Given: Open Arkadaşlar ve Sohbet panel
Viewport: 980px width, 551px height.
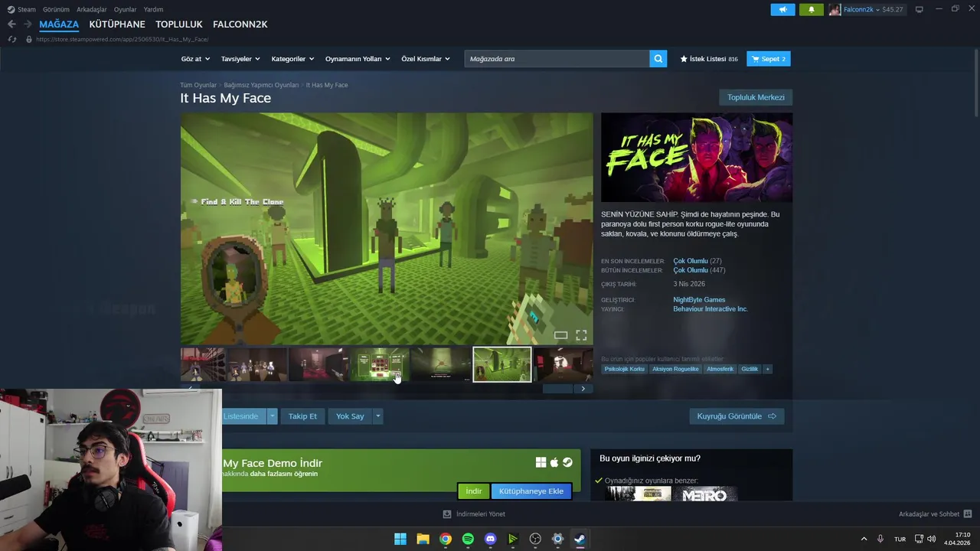Looking at the screenshot, I should point(936,514).
